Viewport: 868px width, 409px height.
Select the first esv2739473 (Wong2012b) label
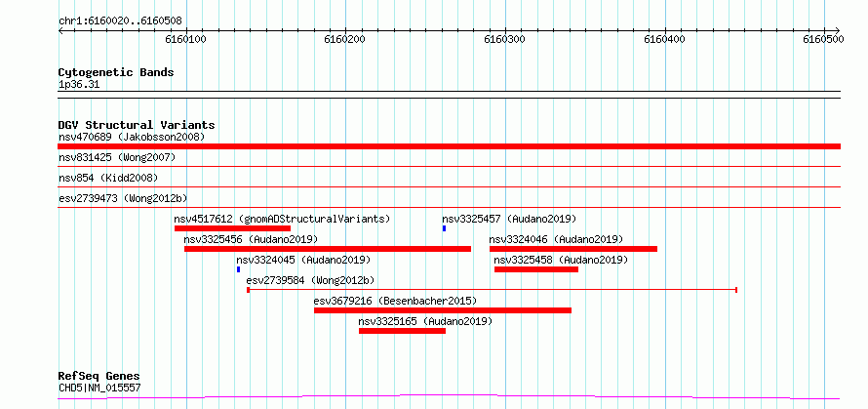[122, 198]
